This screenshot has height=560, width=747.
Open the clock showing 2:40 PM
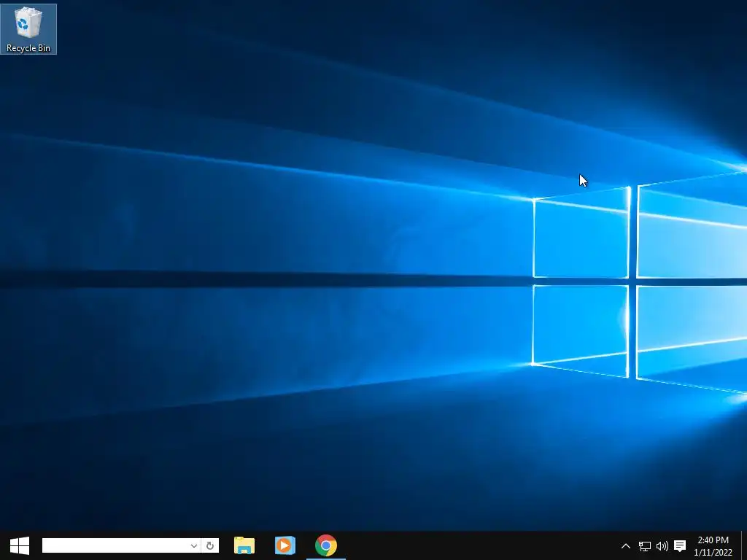coord(713,545)
